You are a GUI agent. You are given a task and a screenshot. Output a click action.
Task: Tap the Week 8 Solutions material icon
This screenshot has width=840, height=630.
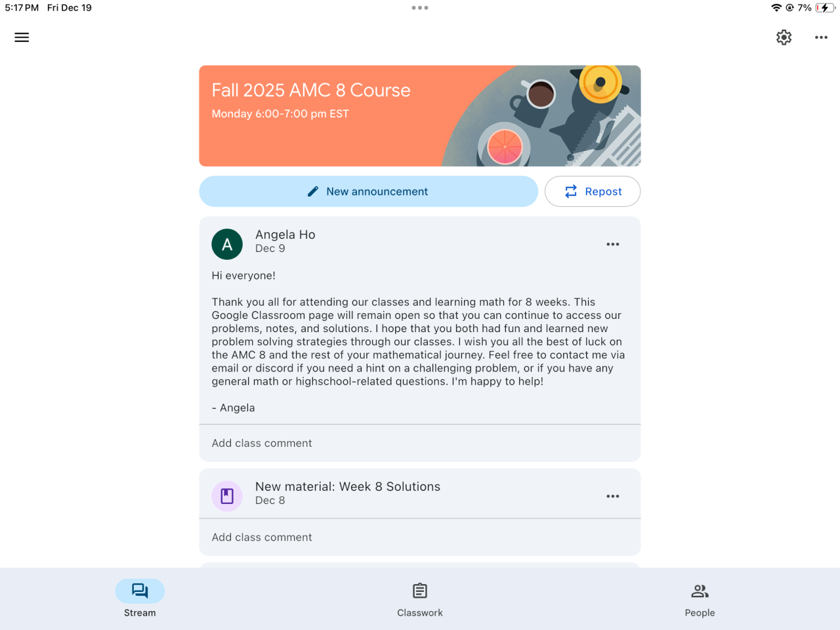(227, 496)
